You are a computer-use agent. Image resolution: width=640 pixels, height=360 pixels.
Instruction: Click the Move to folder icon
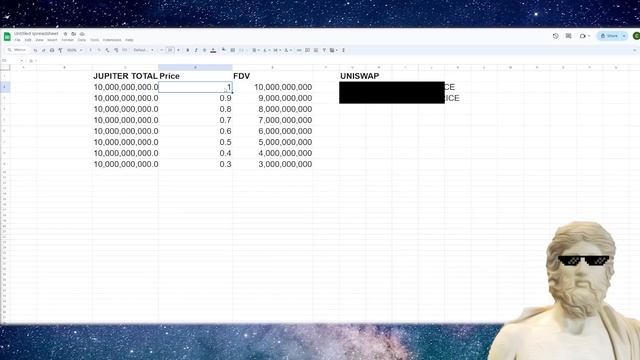pyautogui.click(x=73, y=34)
